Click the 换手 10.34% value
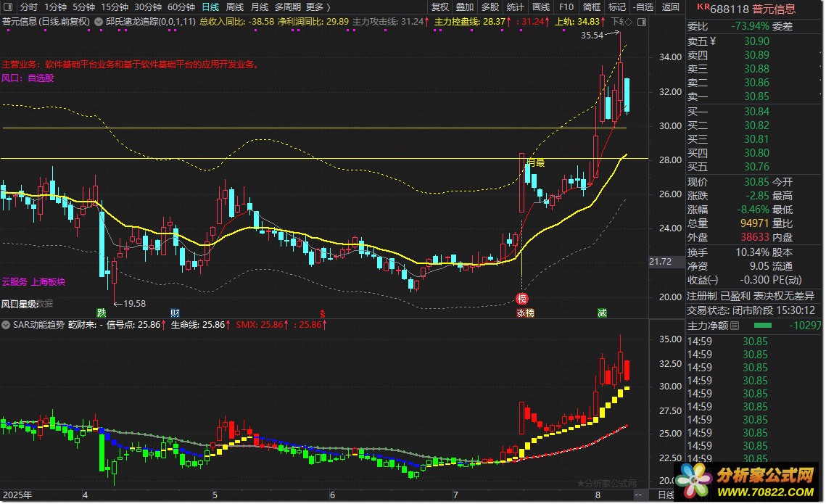 (x=752, y=252)
